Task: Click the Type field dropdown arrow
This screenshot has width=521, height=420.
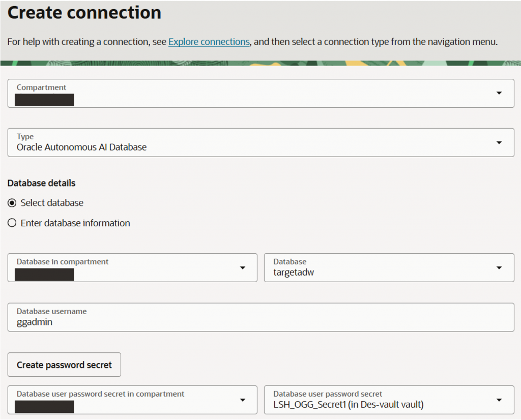Action: click(499, 142)
